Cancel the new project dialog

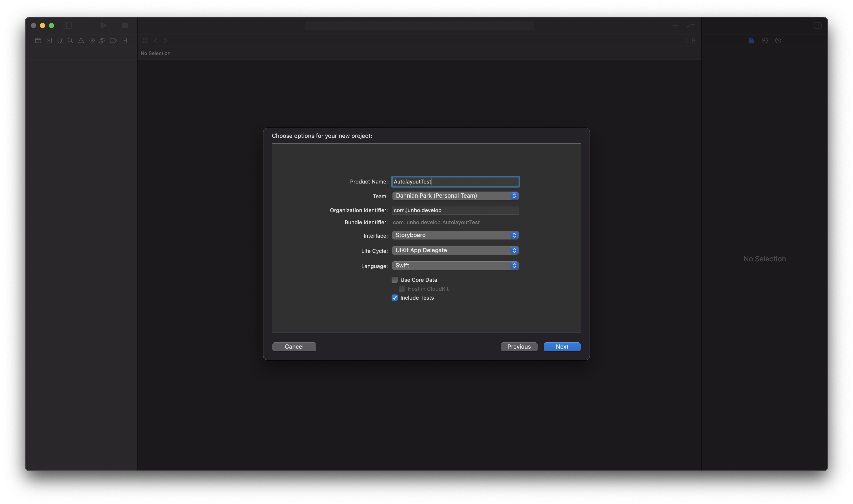pos(294,347)
